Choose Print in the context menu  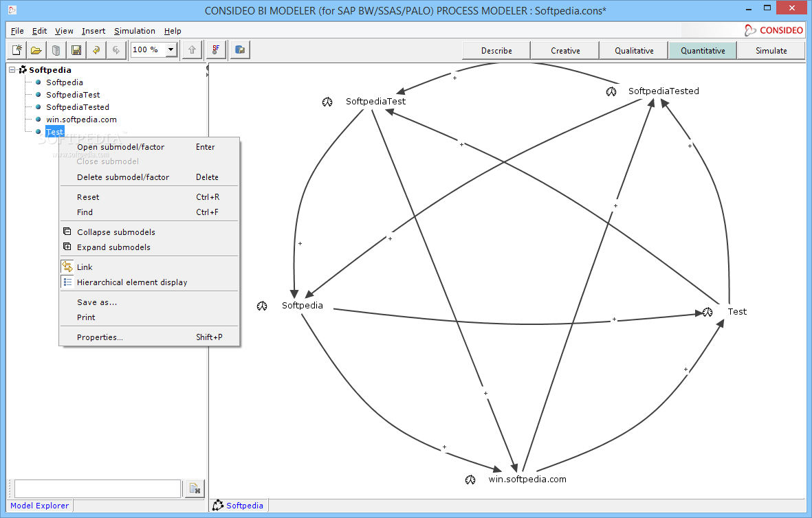pyautogui.click(x=149, y=317)
